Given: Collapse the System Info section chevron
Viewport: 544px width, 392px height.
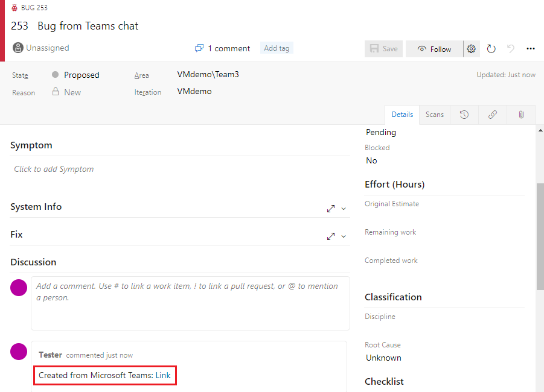Looking at the screenshot, I should point(343,208).
